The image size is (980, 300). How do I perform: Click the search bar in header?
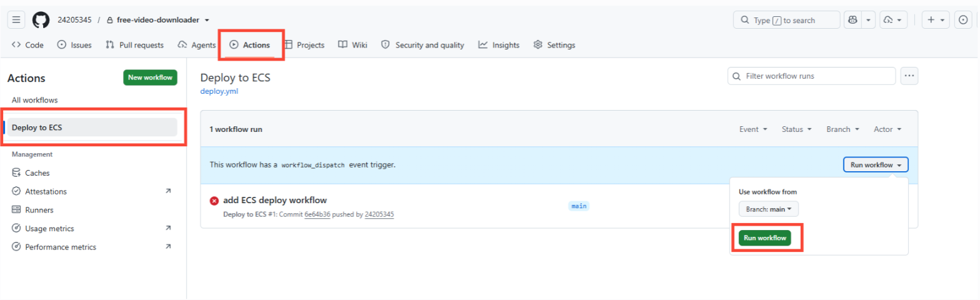coord(786,20)
